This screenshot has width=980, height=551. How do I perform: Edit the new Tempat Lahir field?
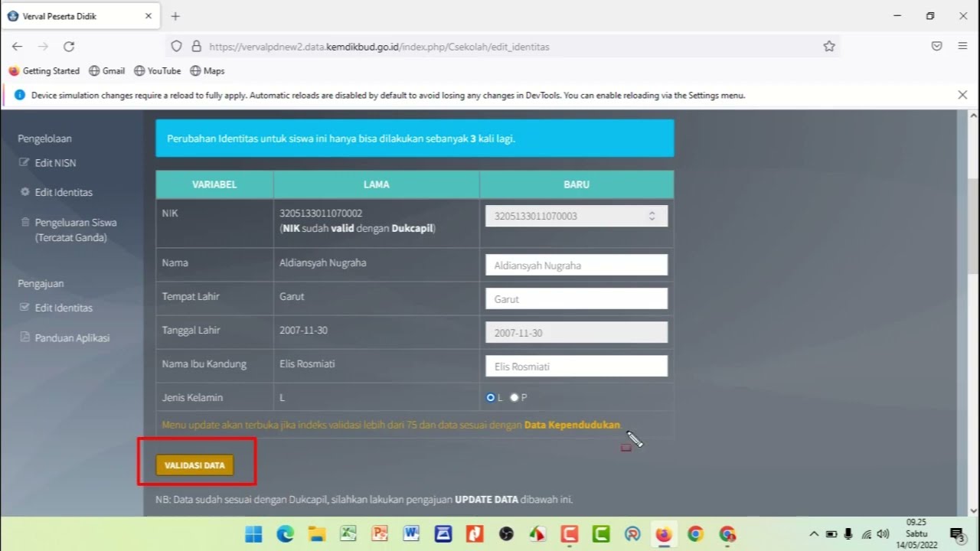577,299
